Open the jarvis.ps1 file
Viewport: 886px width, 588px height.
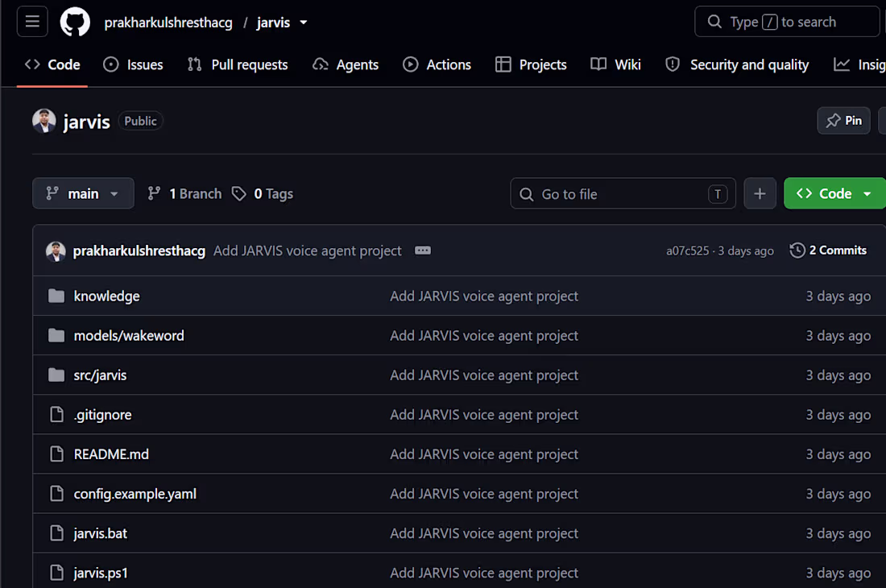[101, 573]
